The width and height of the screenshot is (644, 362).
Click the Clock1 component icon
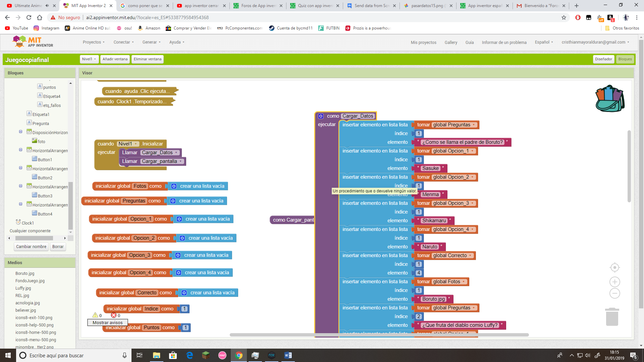(x=18, y=222)
